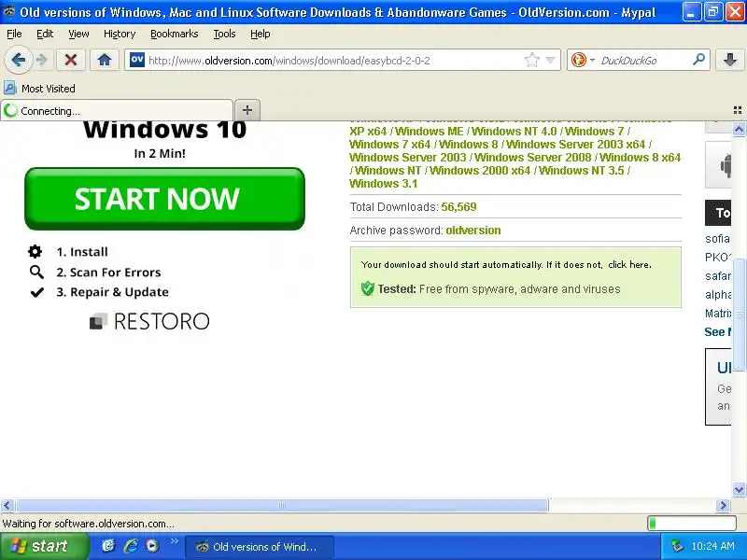Click the oldversion archive password text
The width and height of the screenshot is (747, 560).
(x=473, y=231)
